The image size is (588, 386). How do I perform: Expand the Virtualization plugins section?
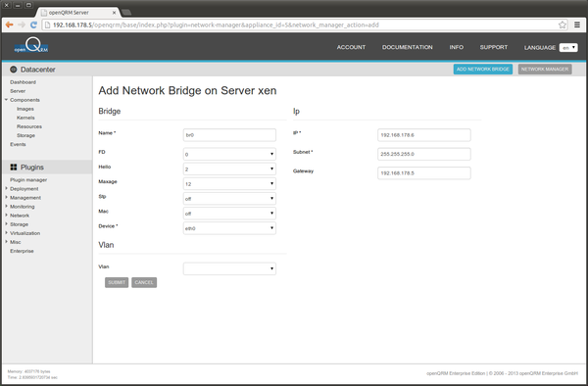coord(7,233)
